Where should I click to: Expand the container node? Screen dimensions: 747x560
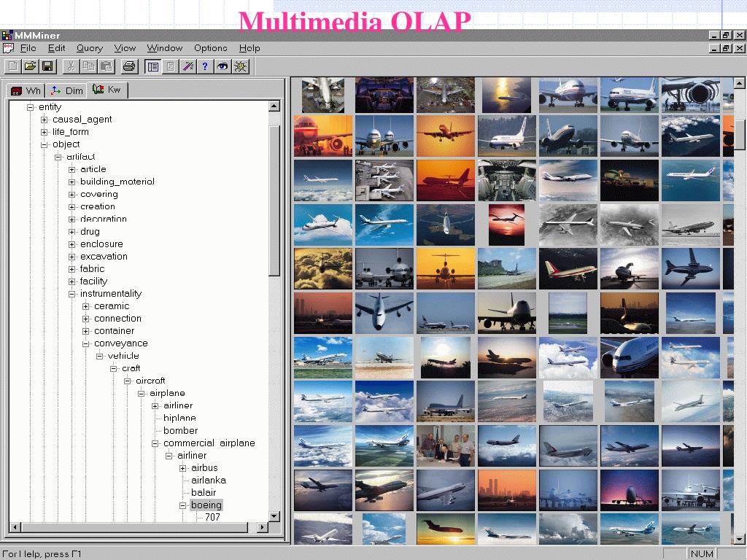coord(86,331)
